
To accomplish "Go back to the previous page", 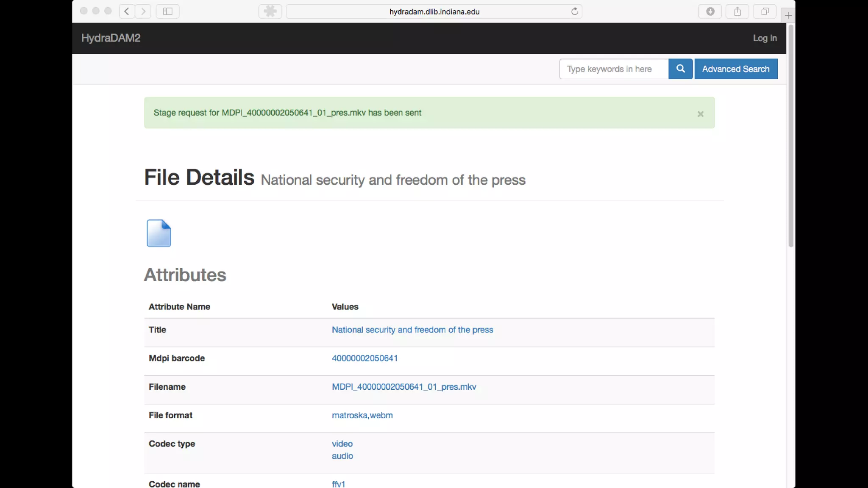I will [127, 11].
